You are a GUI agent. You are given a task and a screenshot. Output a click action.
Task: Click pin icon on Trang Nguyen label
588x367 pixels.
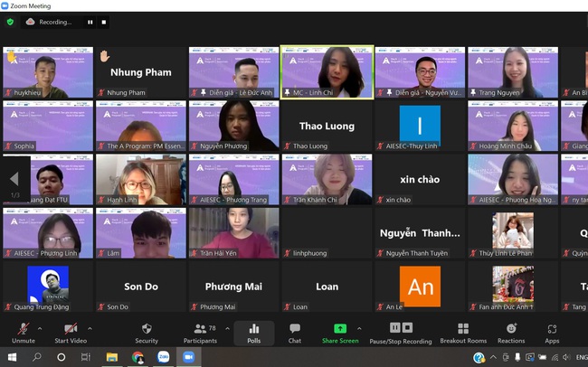tap(473, 92)
